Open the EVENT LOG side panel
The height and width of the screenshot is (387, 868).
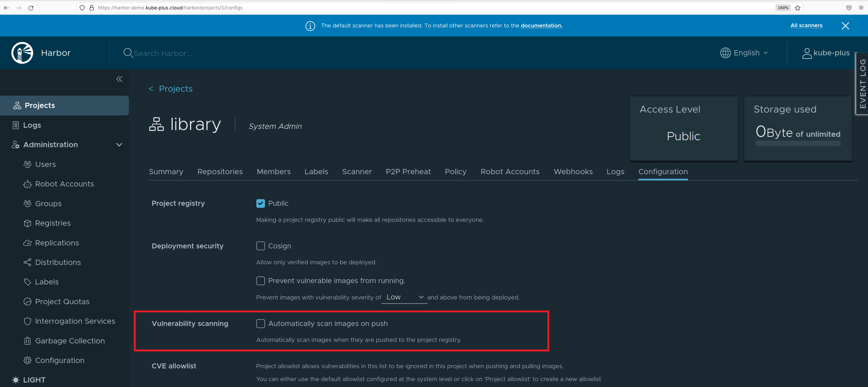click(x=862, y=83)
